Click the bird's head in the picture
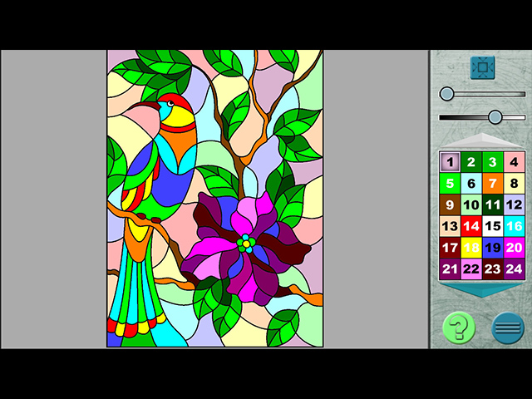 point(173,108)
